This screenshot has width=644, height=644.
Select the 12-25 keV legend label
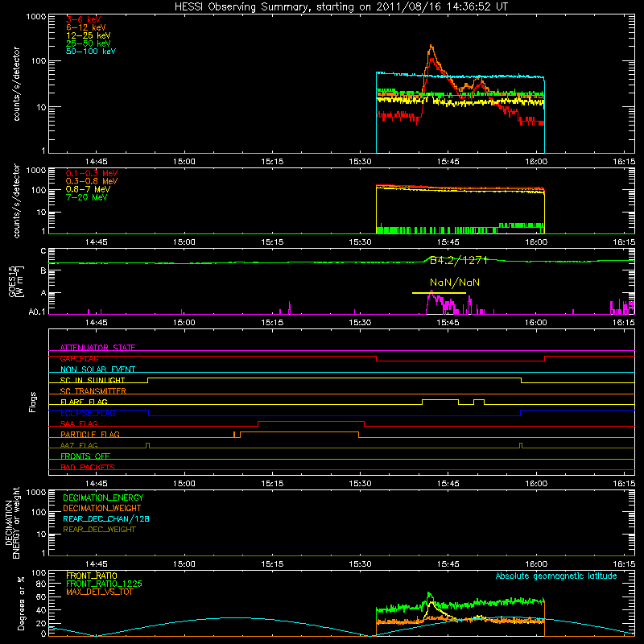coord(89,35)
